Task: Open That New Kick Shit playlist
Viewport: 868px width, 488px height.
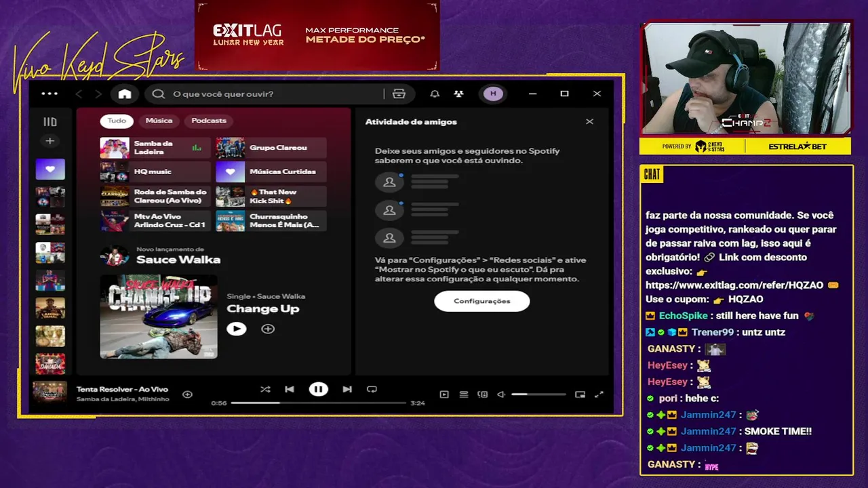Action: [x=271, y=197]
